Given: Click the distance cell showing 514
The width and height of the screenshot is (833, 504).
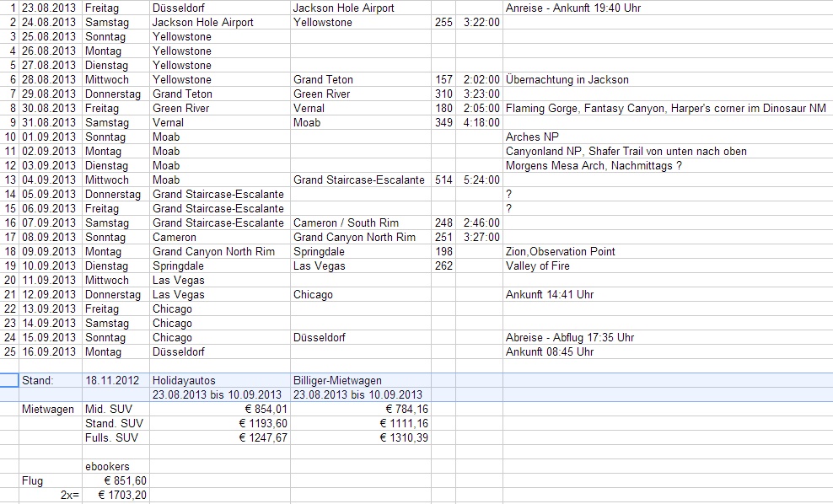Looking at the screenshot, I should [x=443, y=180].
